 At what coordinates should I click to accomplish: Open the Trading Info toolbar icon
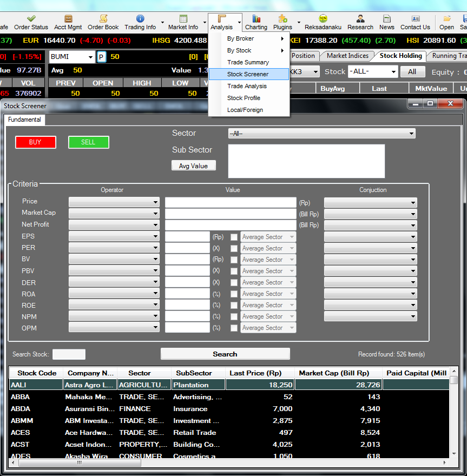click(x=140, y=22)
